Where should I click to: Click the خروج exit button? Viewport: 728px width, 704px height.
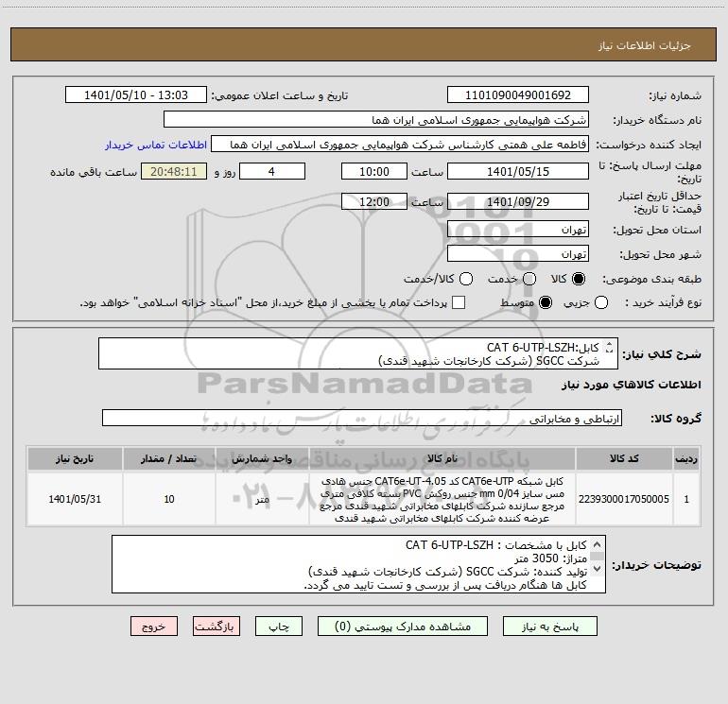(154, 627)
